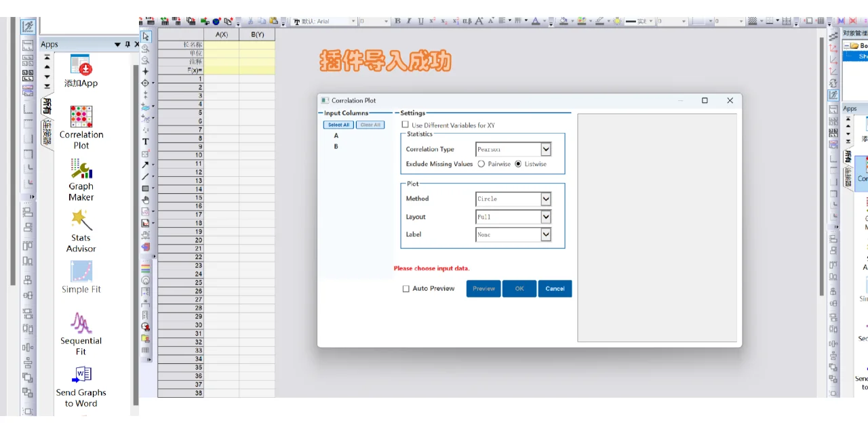Open the fill color bucket swatch
The height and width of the screenshot is (433, 868).
click(563, 21)
